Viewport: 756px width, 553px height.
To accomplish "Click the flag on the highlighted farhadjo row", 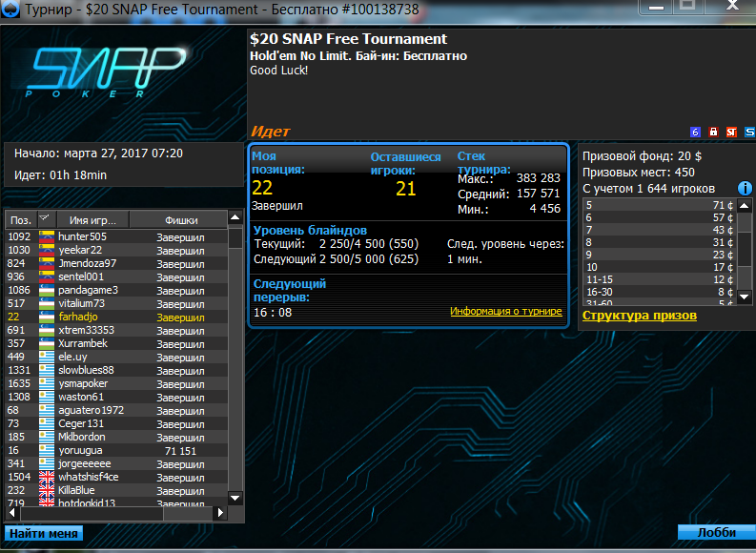I will (x=47, y=317).
